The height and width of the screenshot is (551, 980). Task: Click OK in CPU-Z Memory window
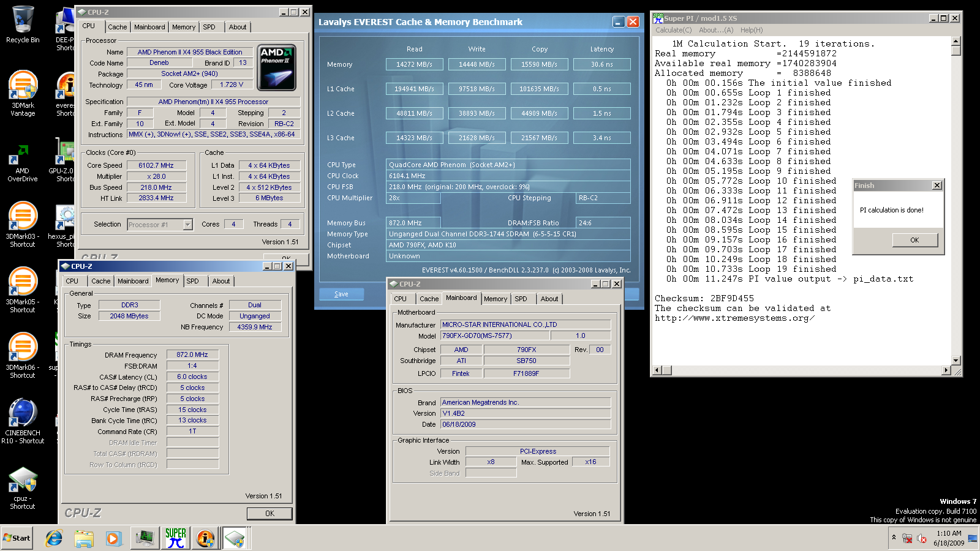(269, 514)
